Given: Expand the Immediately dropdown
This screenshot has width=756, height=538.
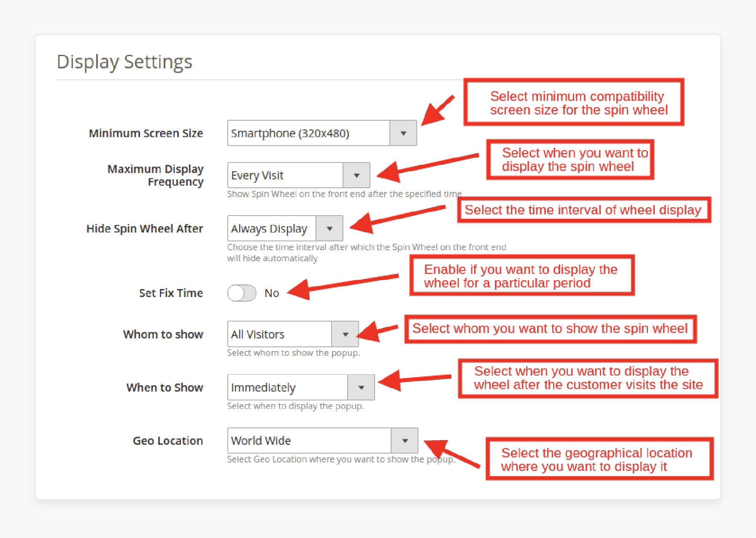Looking at the screenshot, I should (x=301, y=387).
